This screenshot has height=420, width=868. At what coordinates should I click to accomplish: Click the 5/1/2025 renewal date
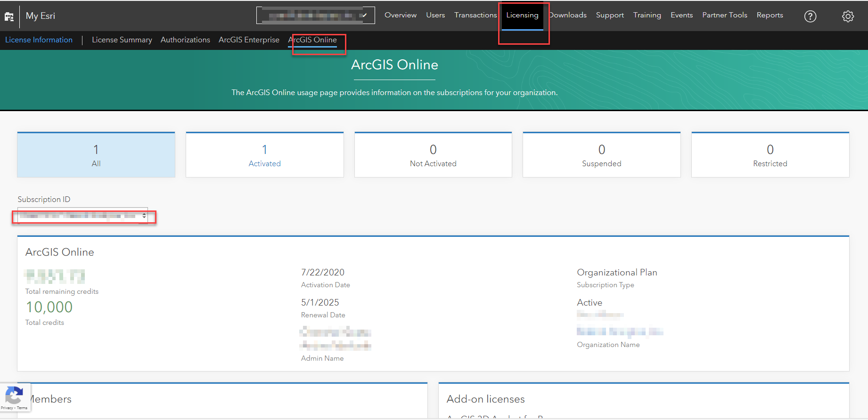point(320,303)
